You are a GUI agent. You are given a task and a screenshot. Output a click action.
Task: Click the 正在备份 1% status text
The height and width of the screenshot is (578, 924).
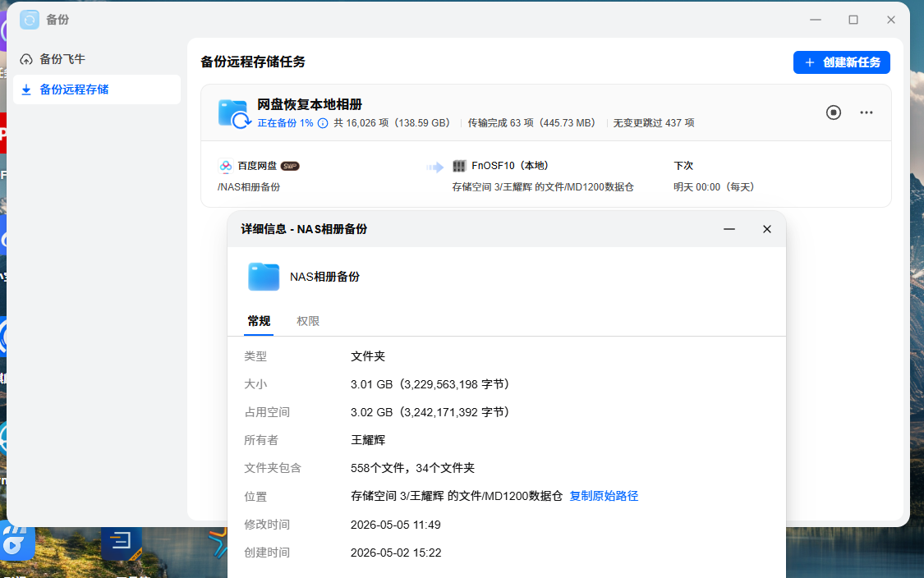pyautogui.click(x=285, y=123)
